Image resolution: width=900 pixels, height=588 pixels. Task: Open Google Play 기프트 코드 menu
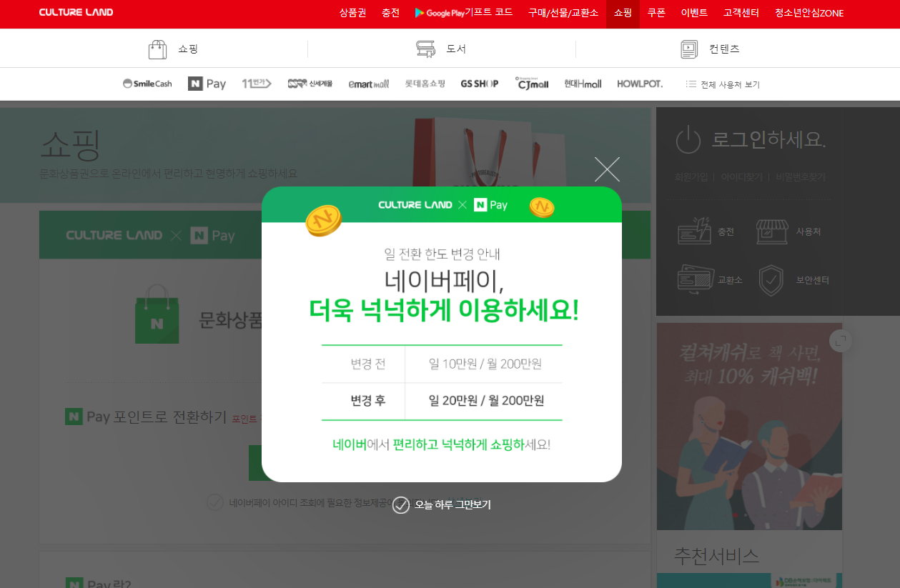coord(464,13)
